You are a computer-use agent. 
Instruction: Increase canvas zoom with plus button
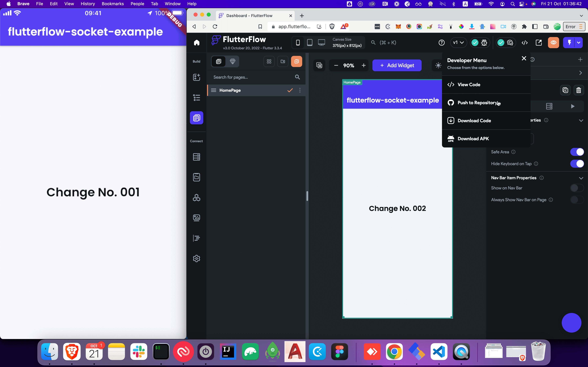[x=364, y=65]
